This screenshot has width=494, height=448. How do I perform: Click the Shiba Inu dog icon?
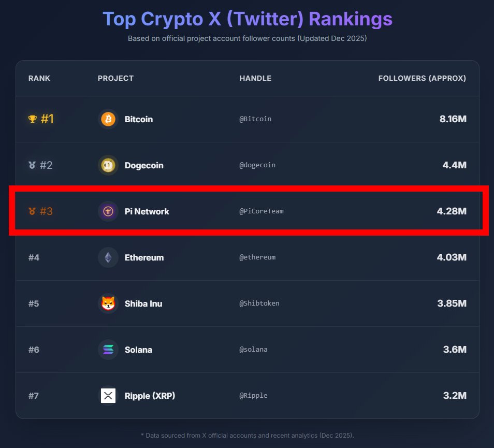[x=108, y=304]
